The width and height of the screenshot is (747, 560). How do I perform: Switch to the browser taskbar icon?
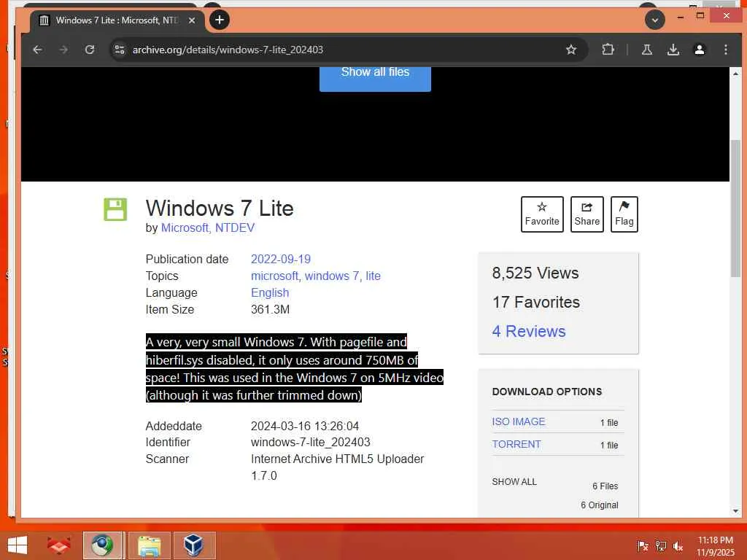pos(103,545)
